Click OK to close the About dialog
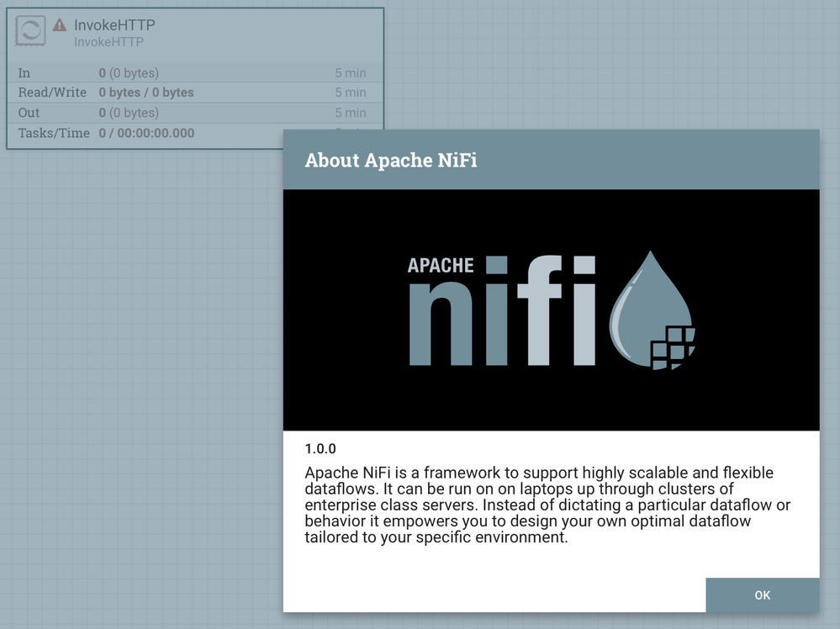The image size is (840, 629). (x=763, y=595)
